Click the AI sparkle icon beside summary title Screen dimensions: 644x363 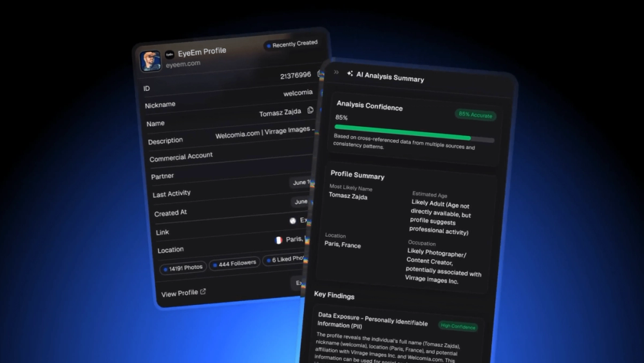(x=350, y=74)
